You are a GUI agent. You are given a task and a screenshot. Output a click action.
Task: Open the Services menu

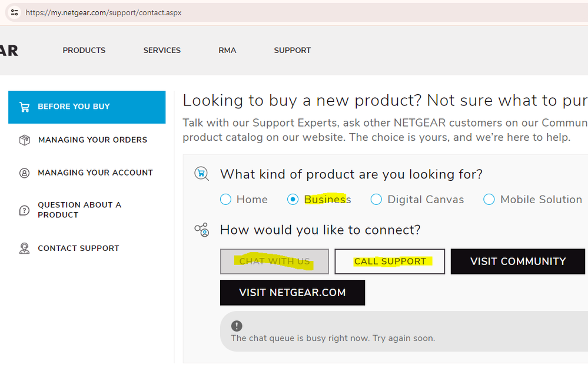(162, 51)
